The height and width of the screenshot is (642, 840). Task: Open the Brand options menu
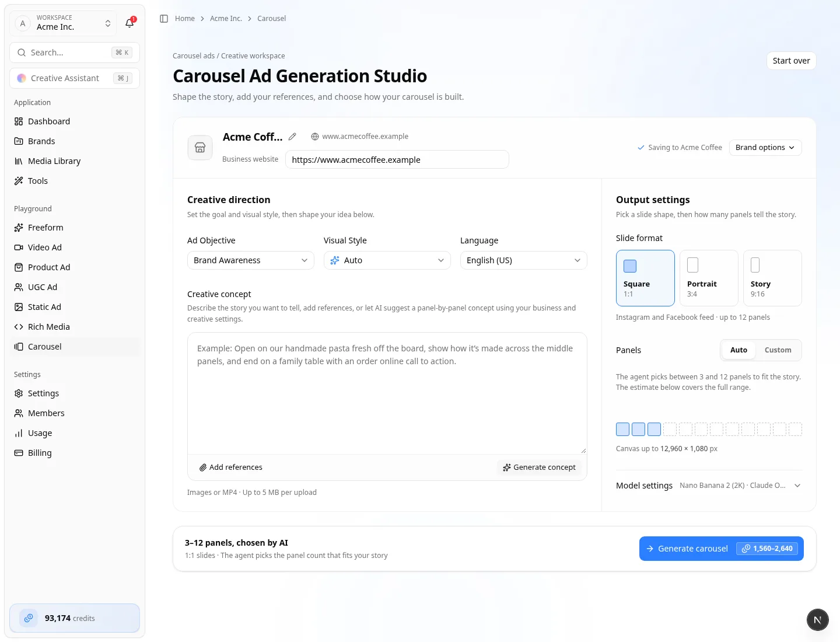point(765,148)
